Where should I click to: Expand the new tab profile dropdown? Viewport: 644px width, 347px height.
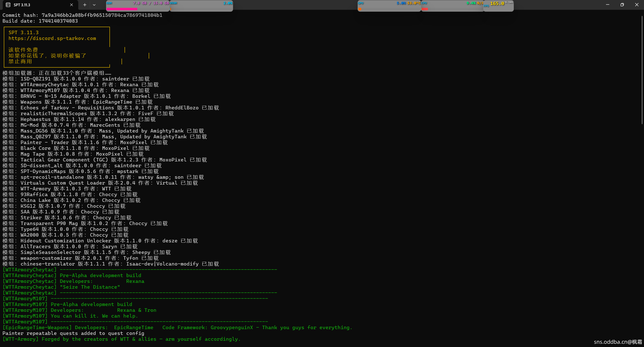94,5
